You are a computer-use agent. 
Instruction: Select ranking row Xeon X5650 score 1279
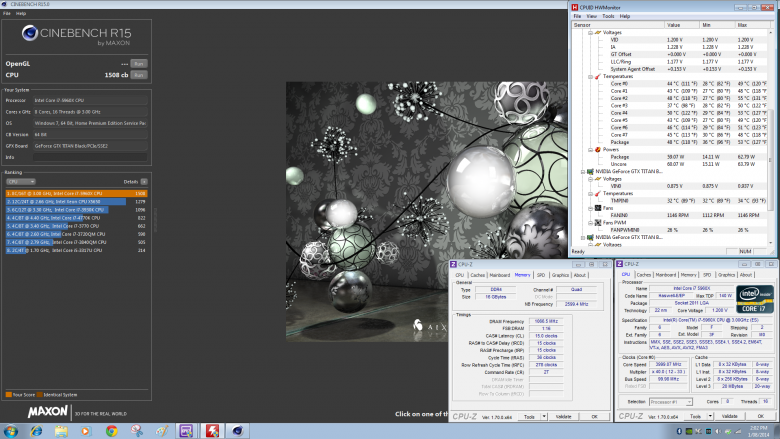click(x=77, y=201)
